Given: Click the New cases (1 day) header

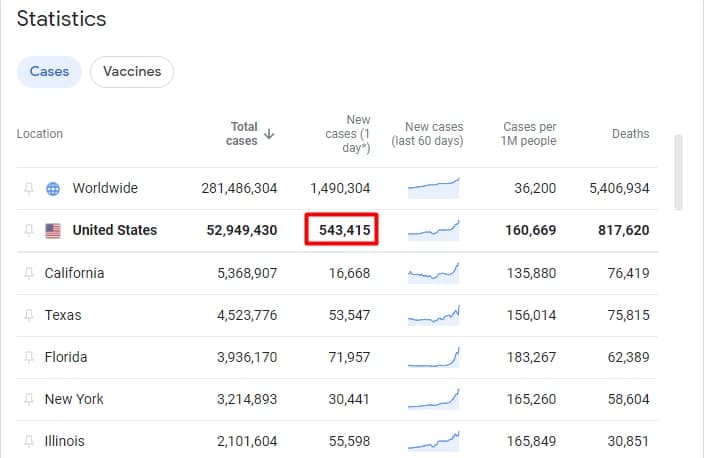Looking at the screenshot, I should pos(348,133).
